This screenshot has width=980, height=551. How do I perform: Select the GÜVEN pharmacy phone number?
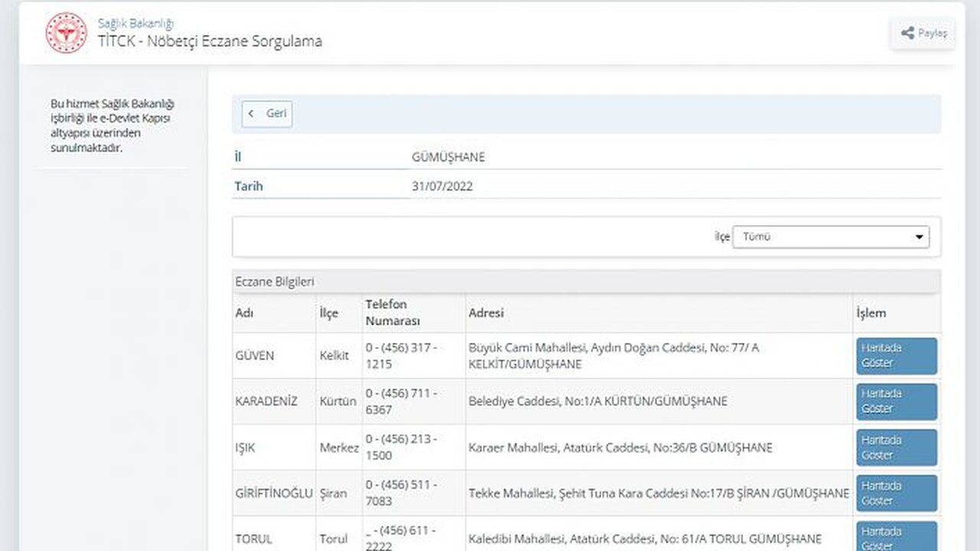tap(401, 356)
